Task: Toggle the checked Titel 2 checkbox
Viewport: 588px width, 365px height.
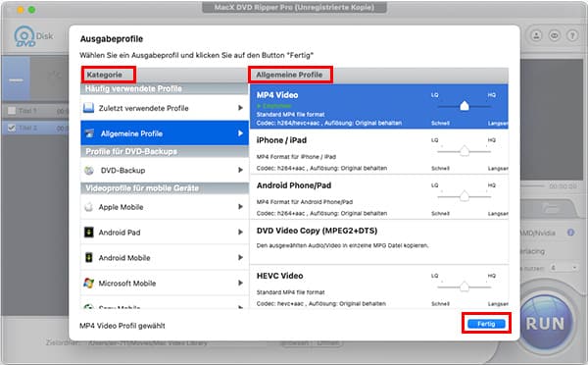Action: (x=12, y=129)
